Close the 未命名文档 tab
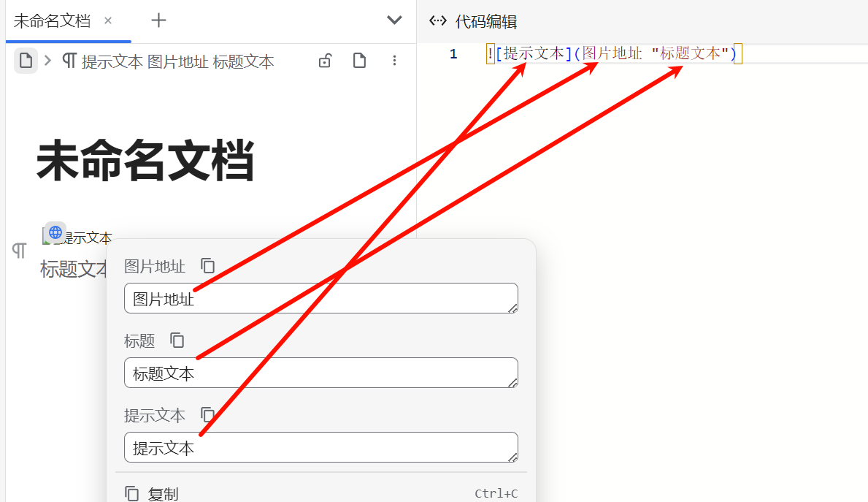This screenshot has height=502, width=868. 108,21
